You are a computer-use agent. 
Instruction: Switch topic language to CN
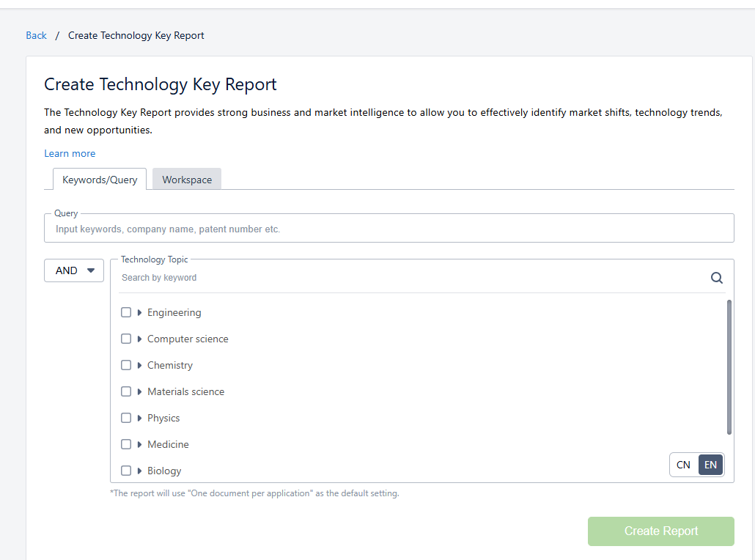(683, 465)
